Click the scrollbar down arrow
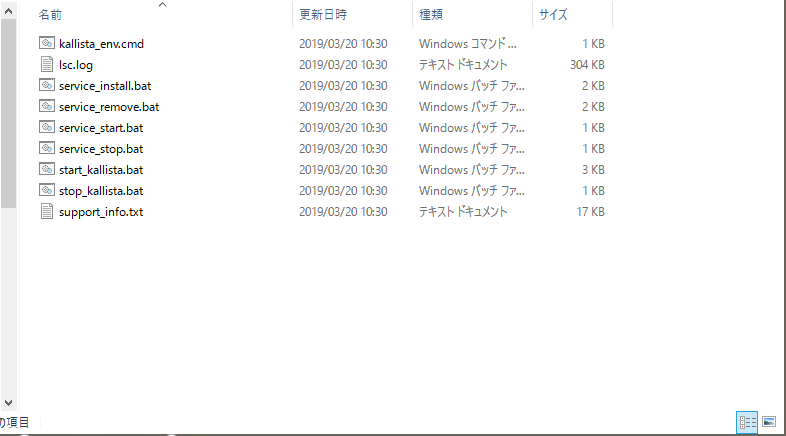Viewport: 786px width, 436px height. pyautogui.click(x=9, y=403)
